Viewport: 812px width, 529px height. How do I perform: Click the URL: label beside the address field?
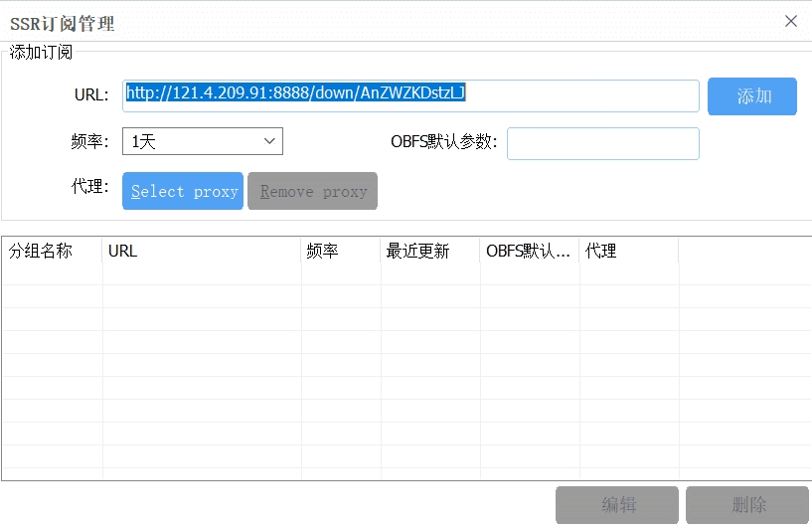click(90, 95)
